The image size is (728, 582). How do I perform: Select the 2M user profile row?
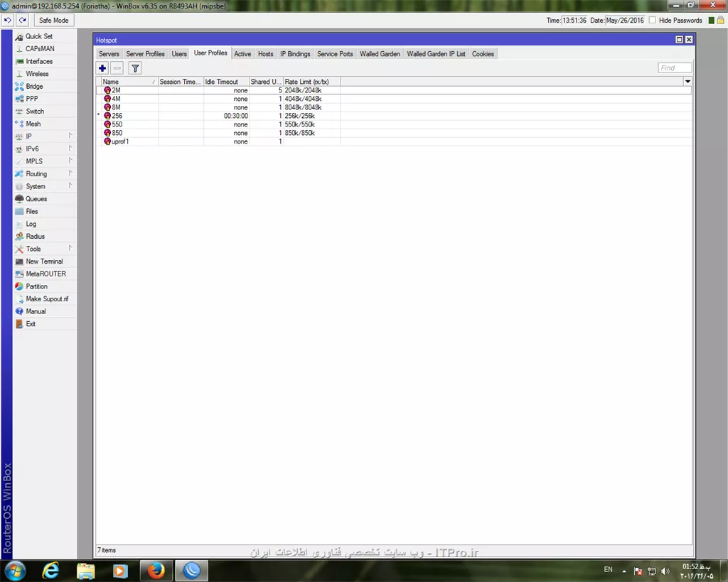tap(394, 90)
